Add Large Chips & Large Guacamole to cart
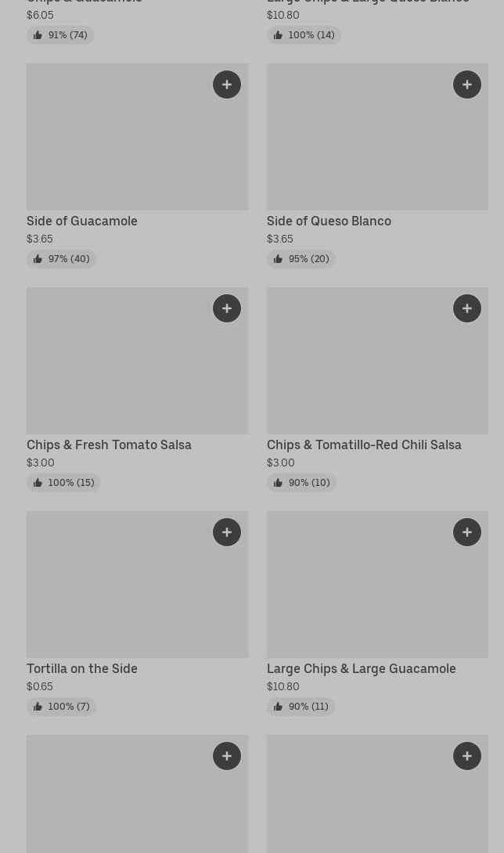 click(467, 532)
